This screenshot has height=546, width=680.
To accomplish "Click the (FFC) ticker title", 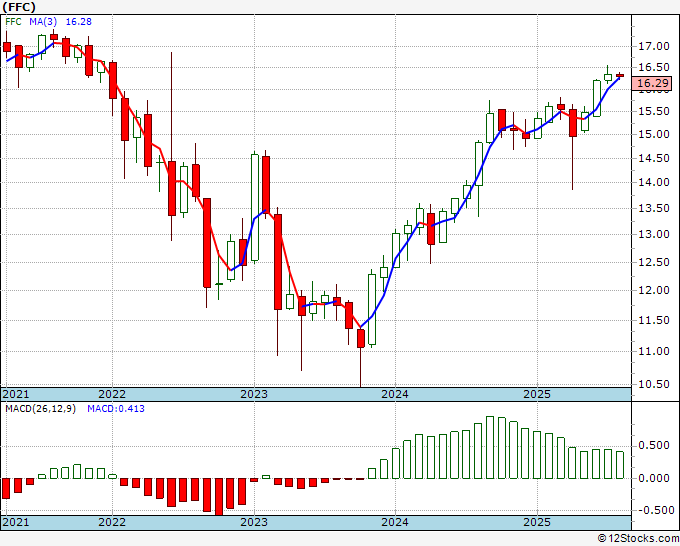I will [x=19, y=7].
